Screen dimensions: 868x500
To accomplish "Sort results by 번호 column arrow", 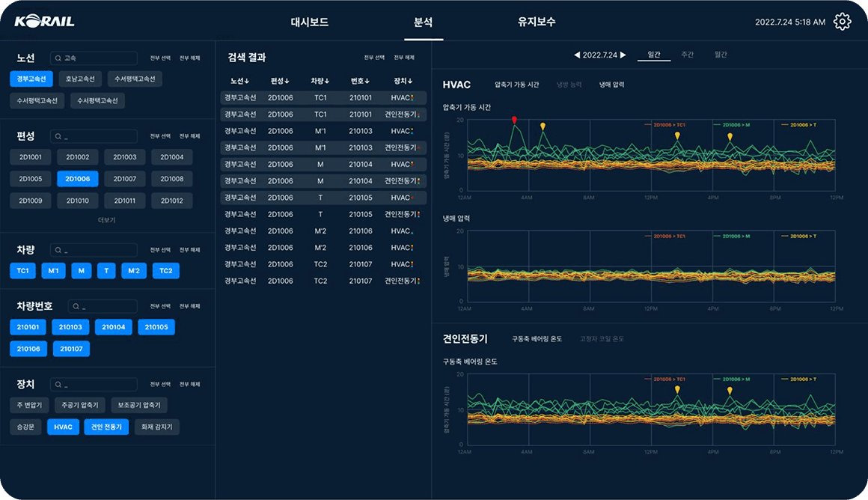I will coord(367,82).
